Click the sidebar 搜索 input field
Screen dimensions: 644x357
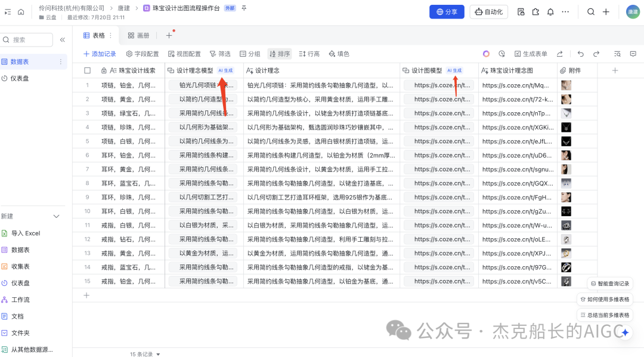point(27,40)
